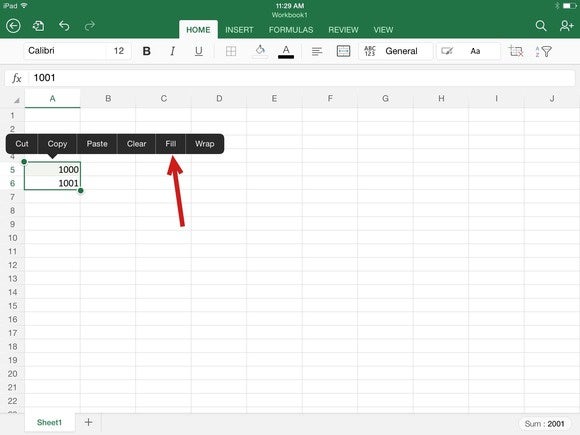Open the file save options icon
580x435 pixels.
coord(38,26)
